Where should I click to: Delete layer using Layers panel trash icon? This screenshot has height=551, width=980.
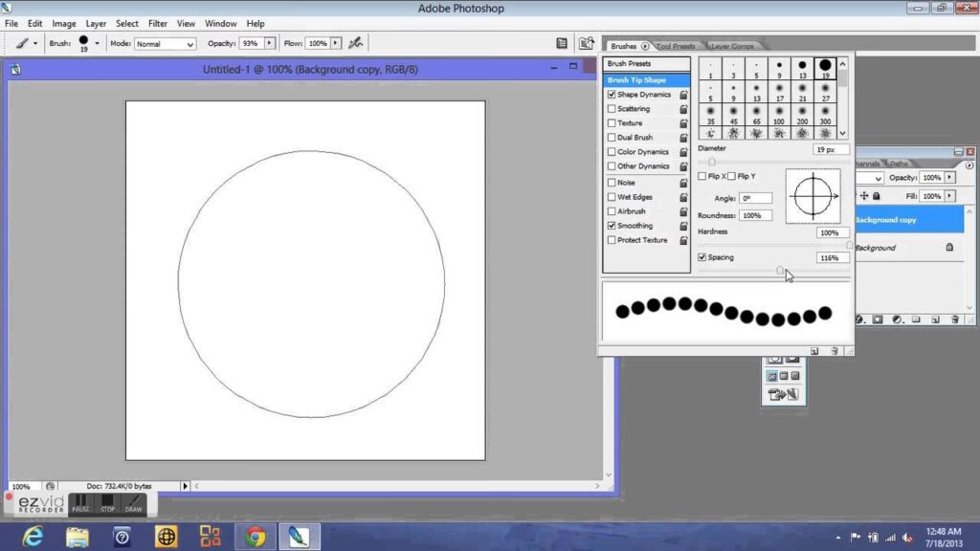click(x=955, y=320)
